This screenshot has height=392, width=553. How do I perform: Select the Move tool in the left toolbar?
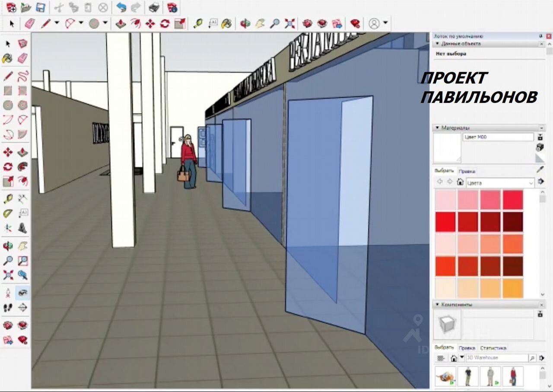pos(8,152)
